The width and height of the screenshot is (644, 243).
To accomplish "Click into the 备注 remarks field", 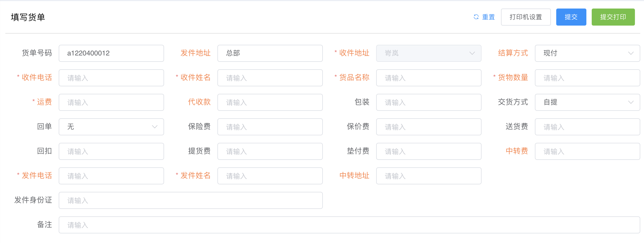I will (349, 225).
